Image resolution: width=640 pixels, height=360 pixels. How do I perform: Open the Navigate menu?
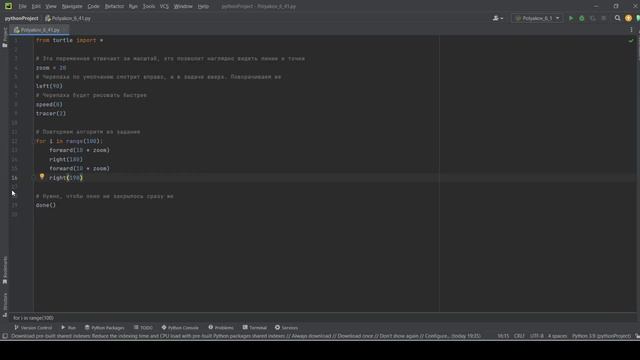click(72, 6)
